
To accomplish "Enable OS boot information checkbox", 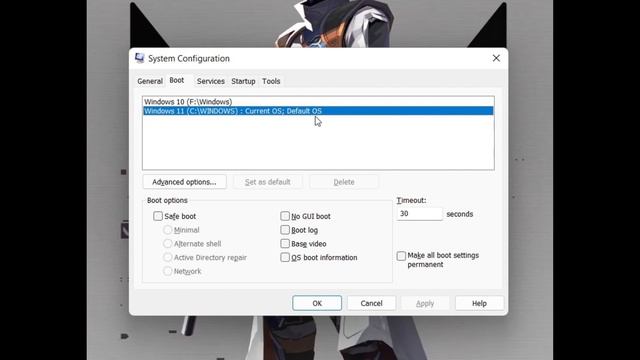I will 285,258.
